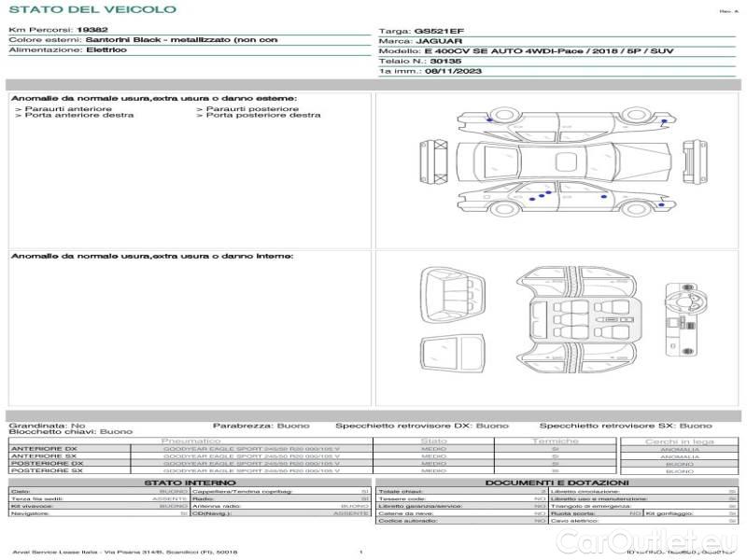Viewport: 747px width, 560px height.
Task: Click the Arval Service Lease Italia footer address
Action: click(x=125, y=553)
